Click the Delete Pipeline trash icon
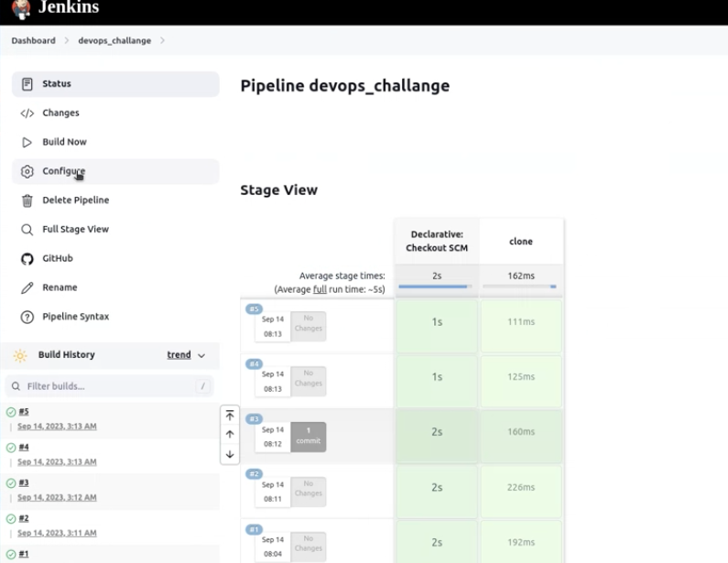Image resolution: width=728 pixels, height=563 pixels. (27, 200)
